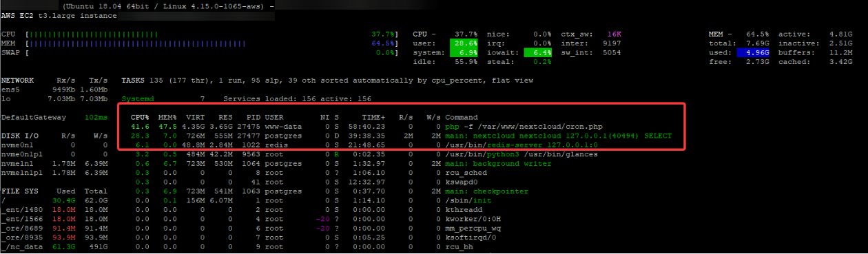Select the highlighted used memory 4.96G
868x254 pixels.
[x=754, y=52]
